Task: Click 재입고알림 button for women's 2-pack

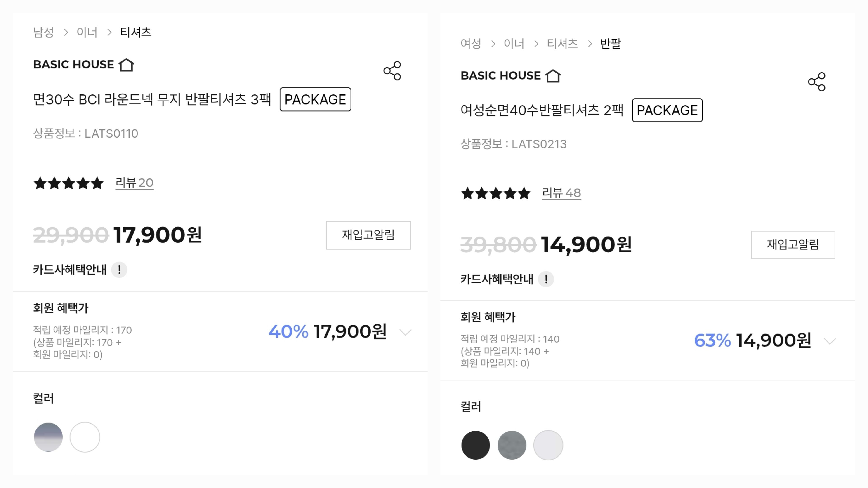Action: pyautogui.click(x=793, y=245)
